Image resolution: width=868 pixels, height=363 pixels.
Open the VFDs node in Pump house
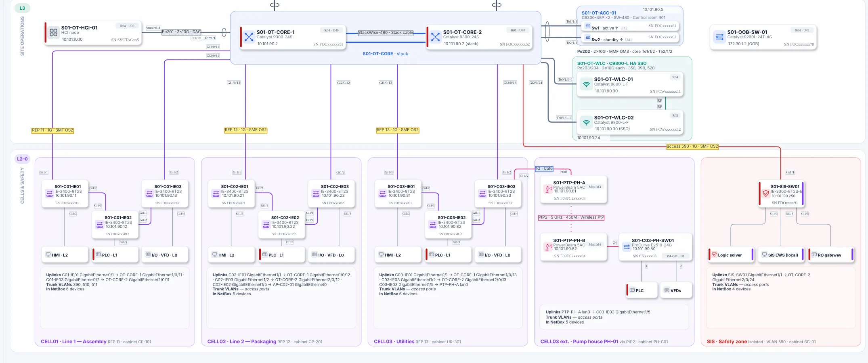pyautogui.click(x=676, y=290)
